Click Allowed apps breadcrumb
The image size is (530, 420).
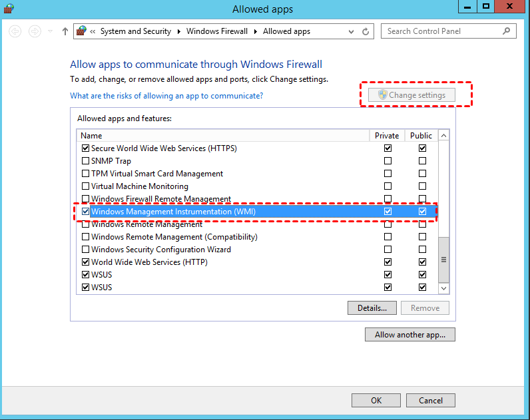[286, 31]
